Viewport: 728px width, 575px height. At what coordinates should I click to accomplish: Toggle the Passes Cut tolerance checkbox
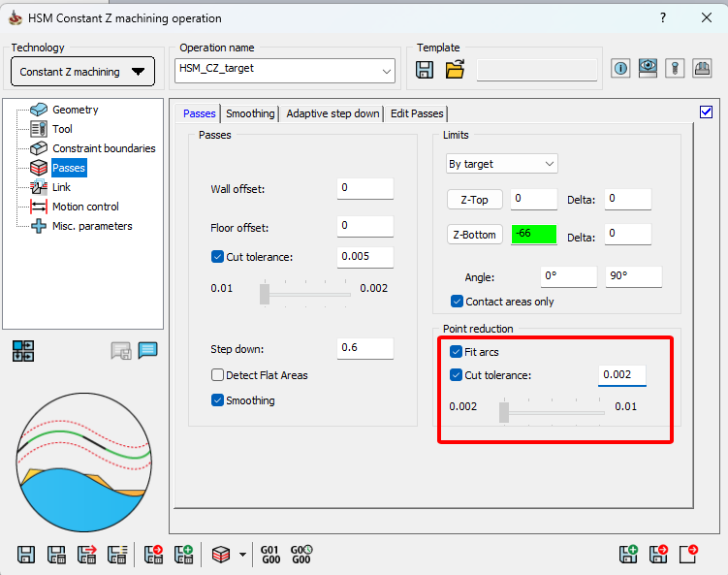(217, 257)
